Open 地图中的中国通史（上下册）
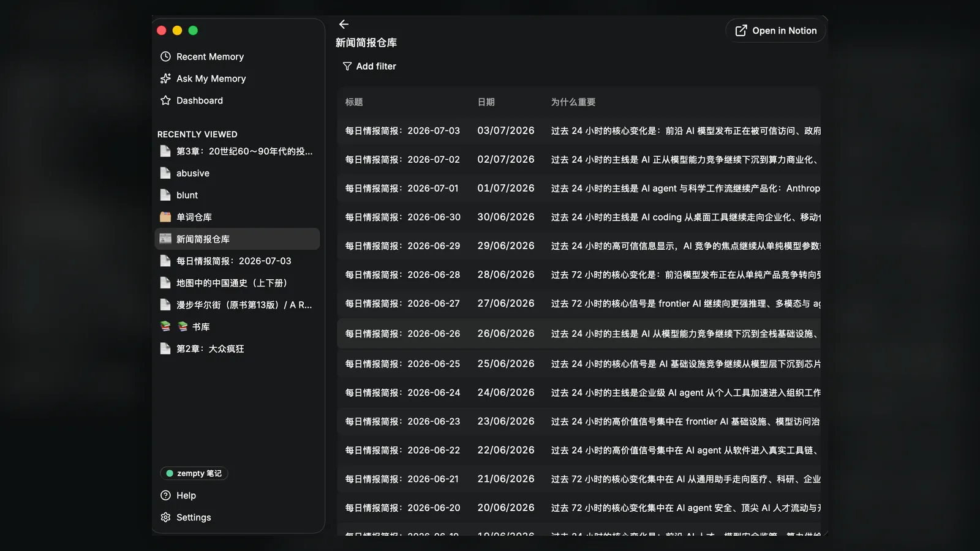This screenshot has width=980, height=551. coord(237,283)
